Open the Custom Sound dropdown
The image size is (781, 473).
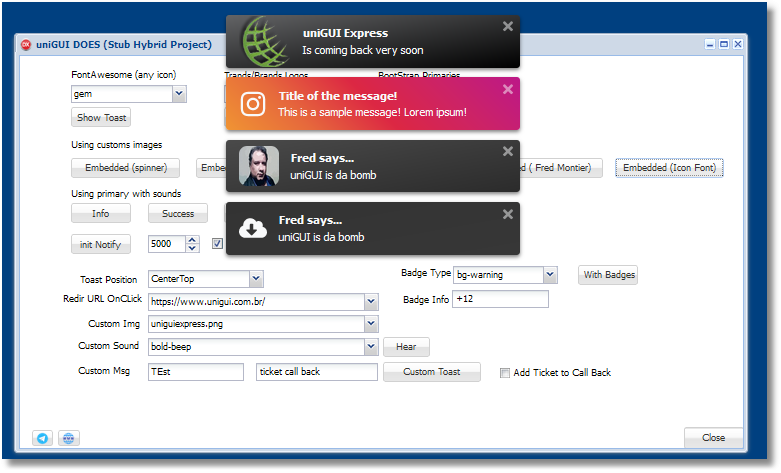click(371, 347)
